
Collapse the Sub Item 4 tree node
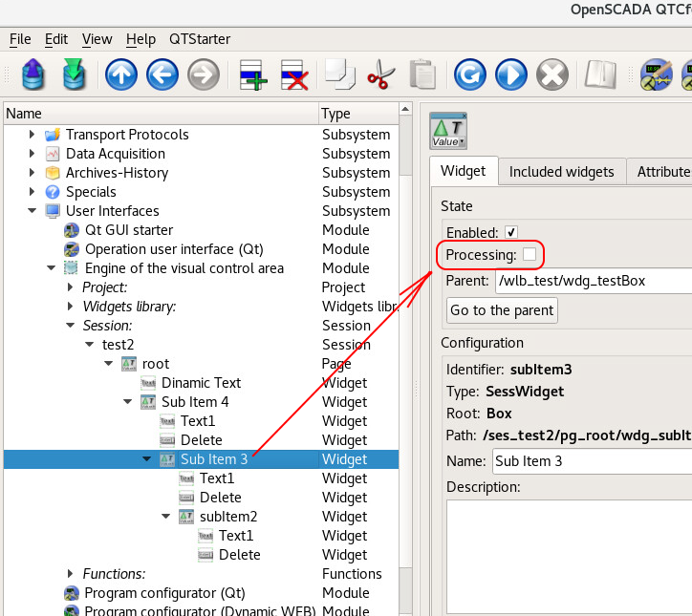128,402
